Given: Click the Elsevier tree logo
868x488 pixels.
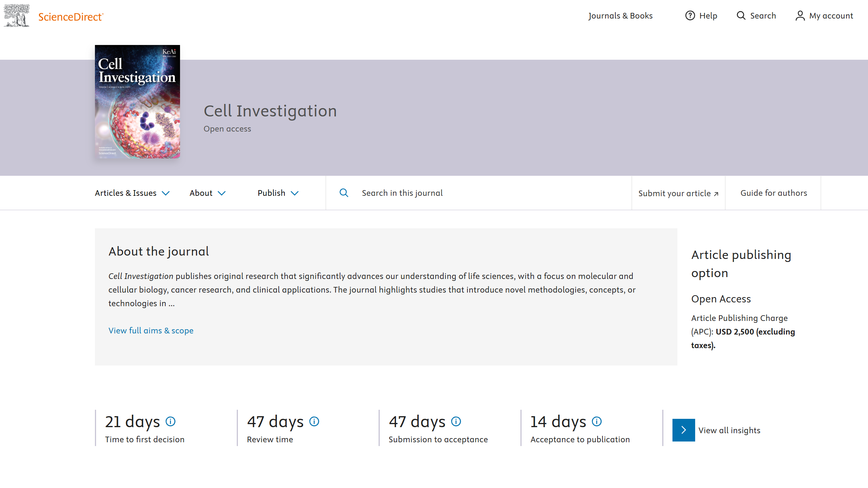Looking at the screenshot, I should click(16, 15).
